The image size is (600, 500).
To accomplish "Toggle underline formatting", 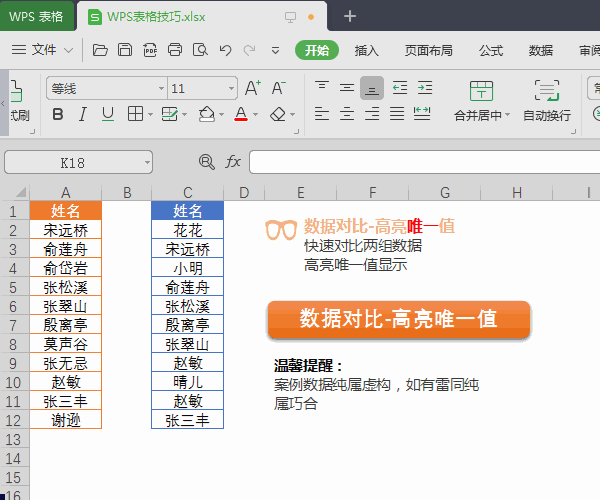I will point(108,114).
